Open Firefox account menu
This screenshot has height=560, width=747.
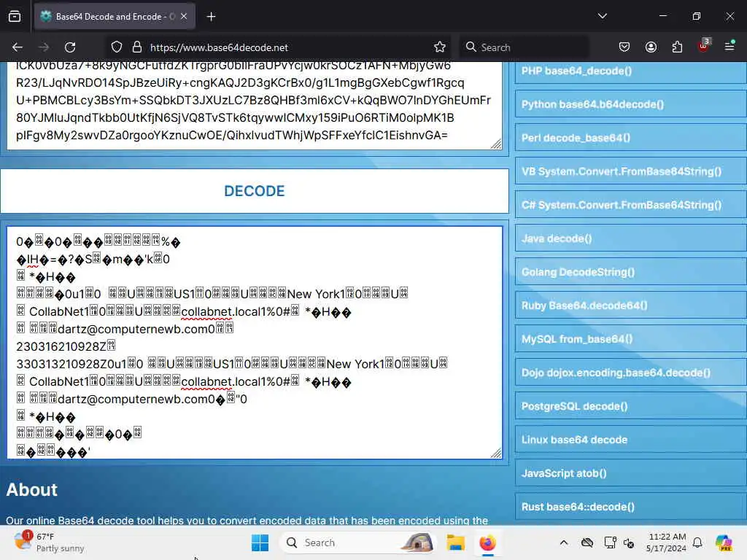[651, 47]
